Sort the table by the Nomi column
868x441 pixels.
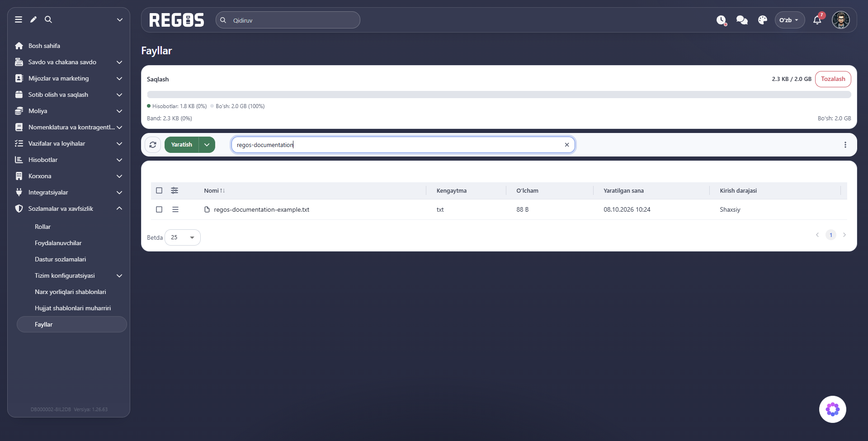[x=214, y=190]
